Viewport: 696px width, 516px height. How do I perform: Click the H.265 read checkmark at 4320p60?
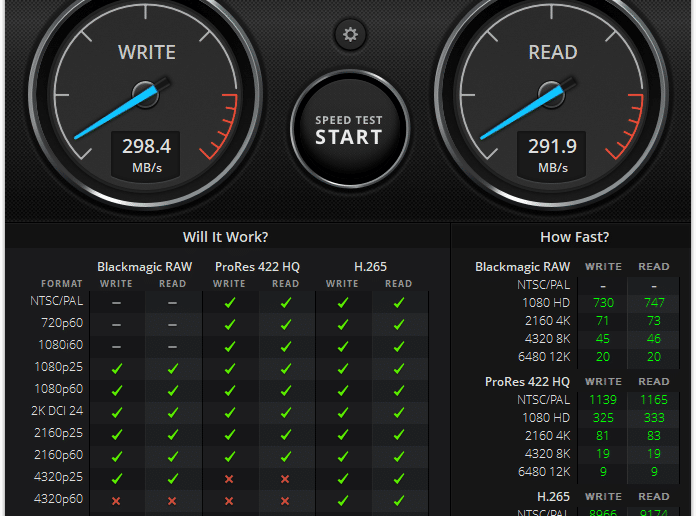pos(399,500)
